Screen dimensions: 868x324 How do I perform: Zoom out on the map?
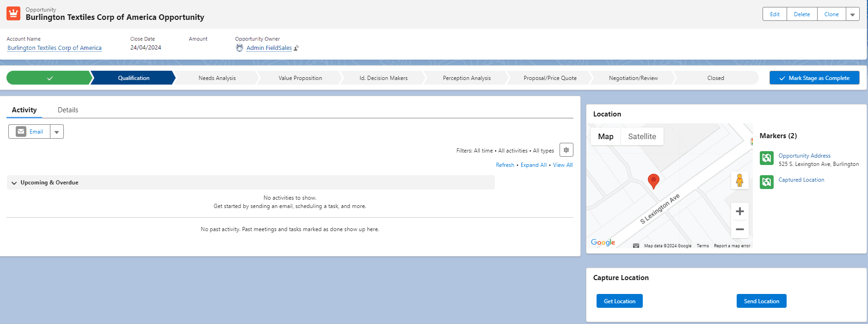click(x=740, y=229)
